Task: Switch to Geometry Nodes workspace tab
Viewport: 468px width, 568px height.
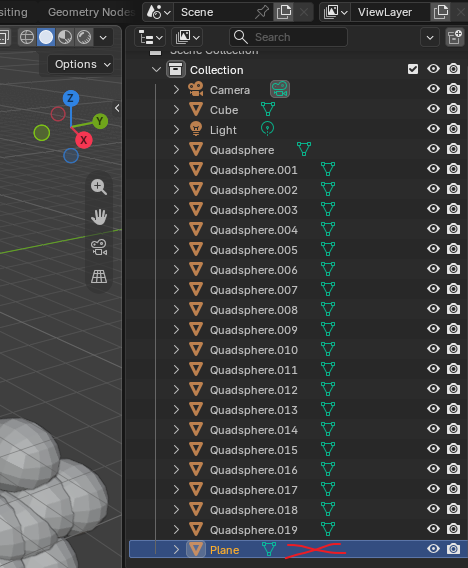Action: [91, 12]
